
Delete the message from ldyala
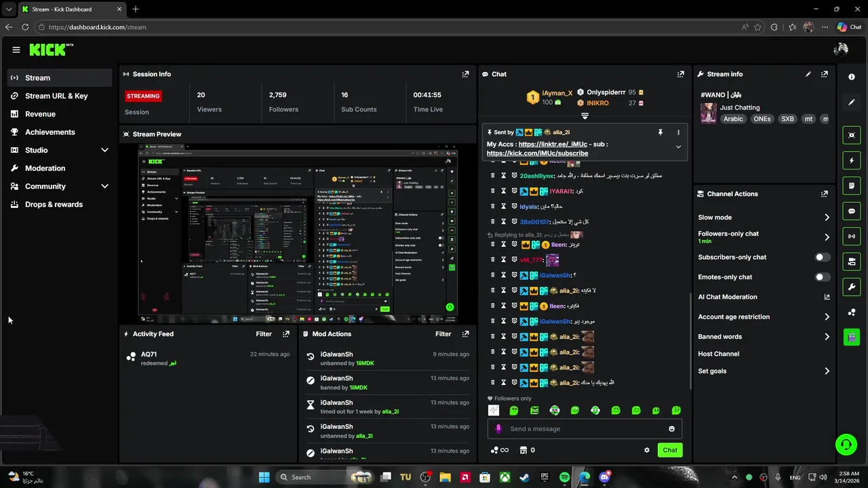(493, 206)
